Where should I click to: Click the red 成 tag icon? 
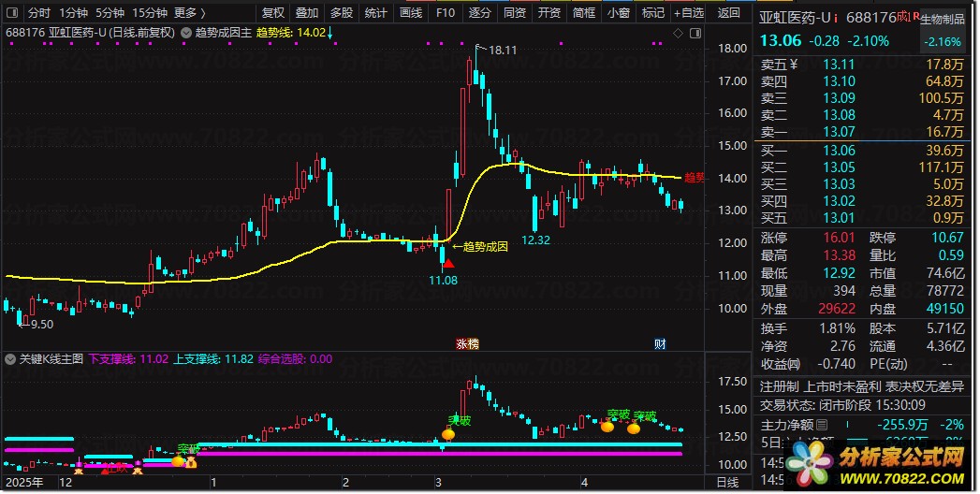[x=904, y=17]
